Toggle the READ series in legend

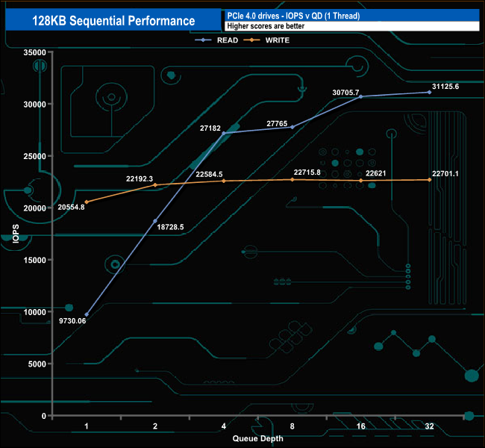tap(222, 40)
